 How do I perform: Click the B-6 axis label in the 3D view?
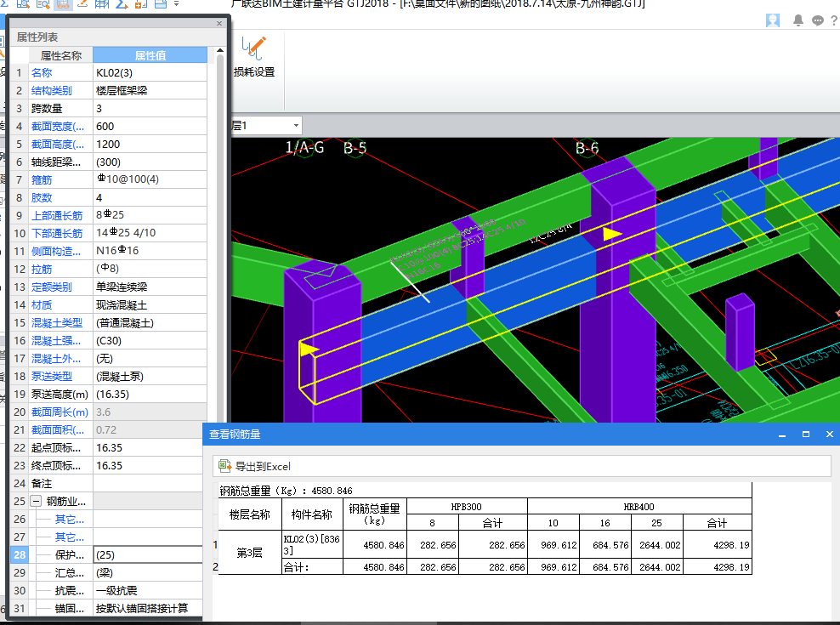click(587, 148)
